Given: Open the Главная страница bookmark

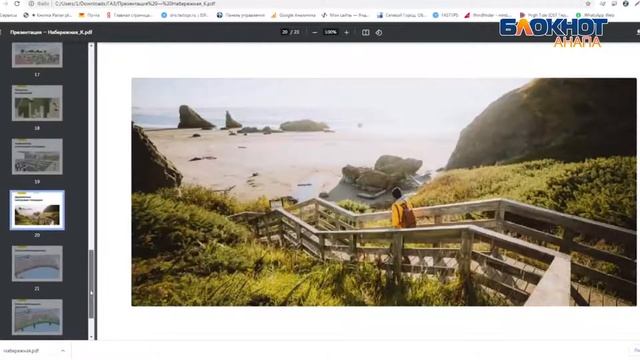Looking at the screenshot, I should 129,15.
